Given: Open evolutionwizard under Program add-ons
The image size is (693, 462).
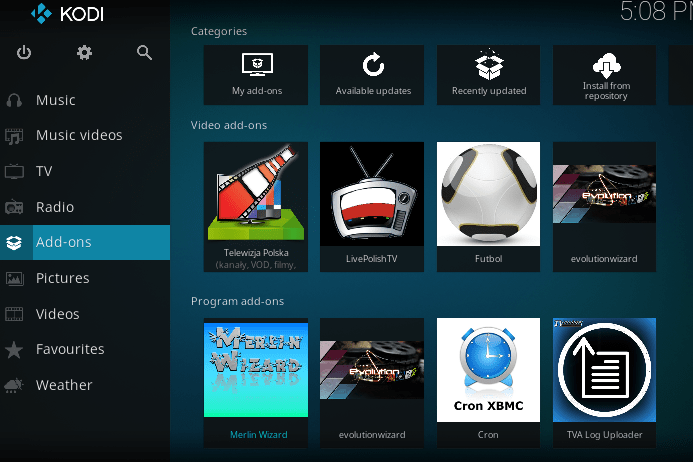Looking at the screenshot, I should 372,383.
